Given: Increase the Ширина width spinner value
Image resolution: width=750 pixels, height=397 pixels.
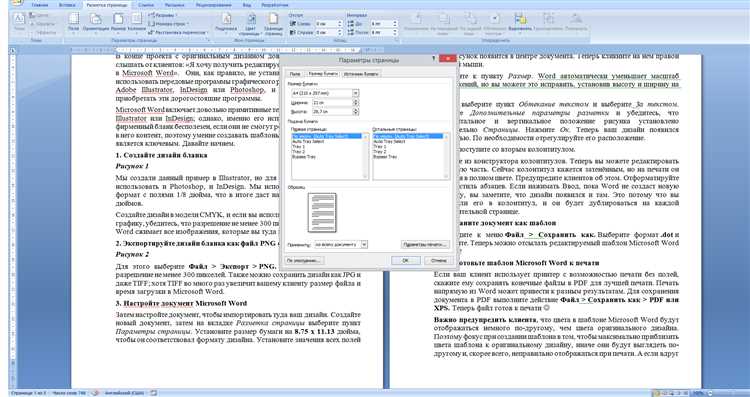Looking at the screenshot, I should [x=355, y=101].
